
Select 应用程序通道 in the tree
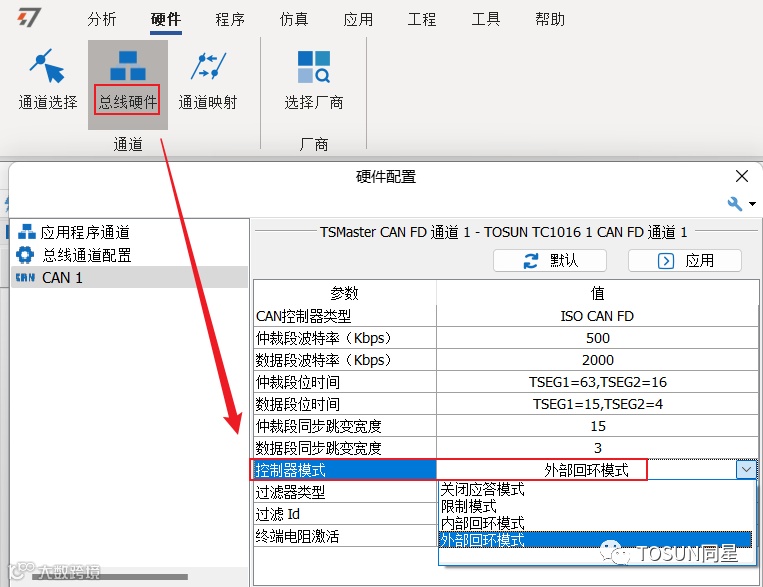point(74,232)
